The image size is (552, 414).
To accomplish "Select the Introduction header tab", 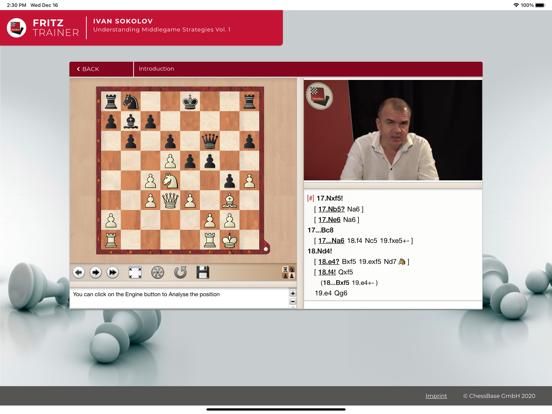I will (156, 69).
